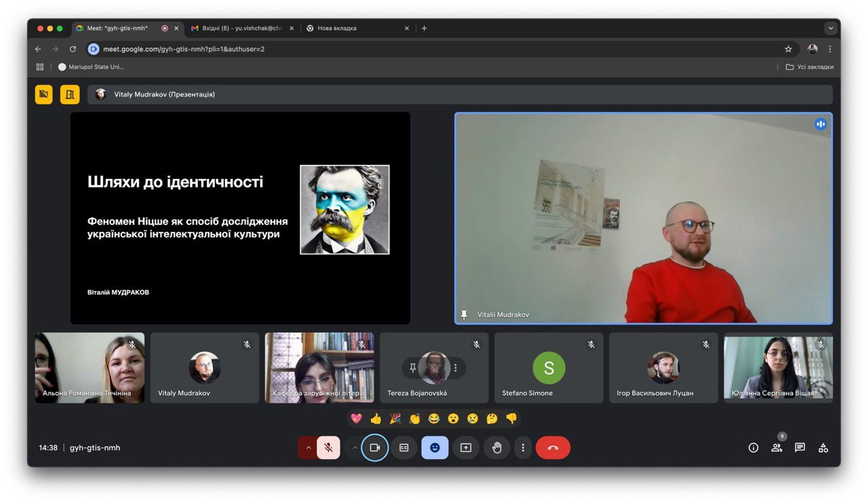Viewport: 868px width, 503px height.
Task: Send the thumbs down reaction
Action: click(x=511, y=418)
